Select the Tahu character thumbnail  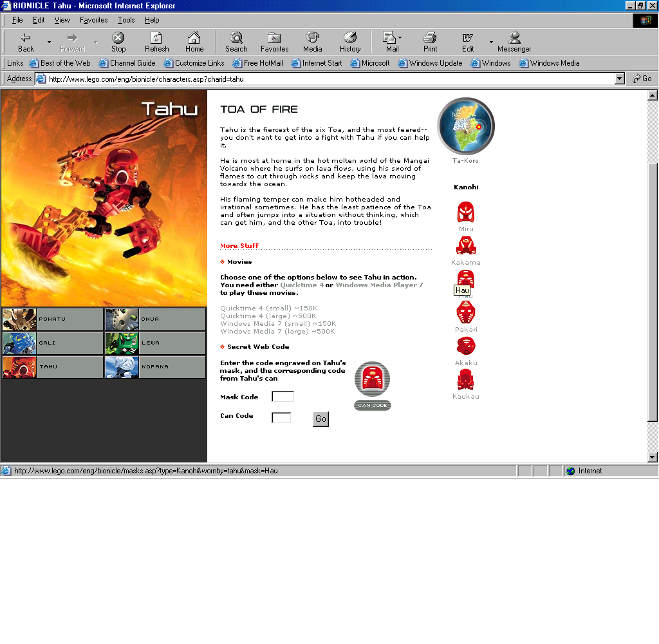point(53,367)
